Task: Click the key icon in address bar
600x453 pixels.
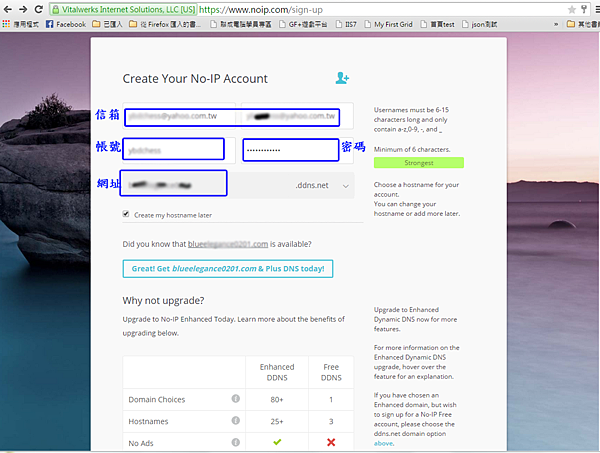Action: [584, 10]
